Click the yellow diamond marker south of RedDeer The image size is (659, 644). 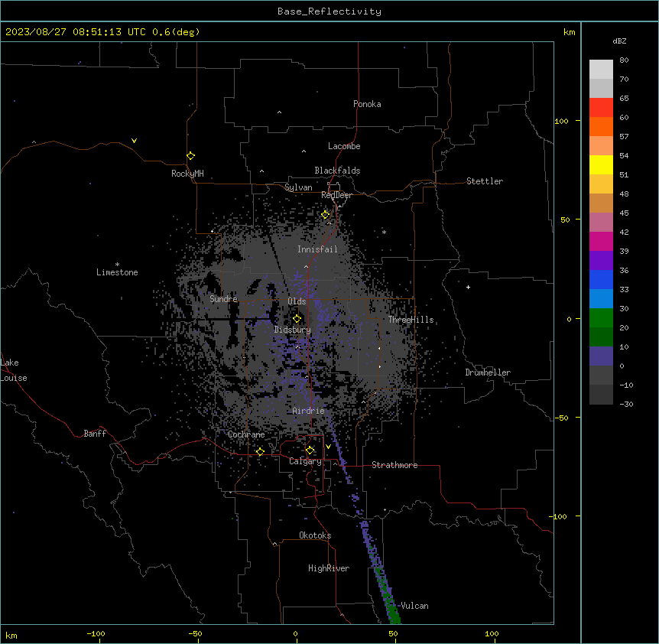(326, 215)
